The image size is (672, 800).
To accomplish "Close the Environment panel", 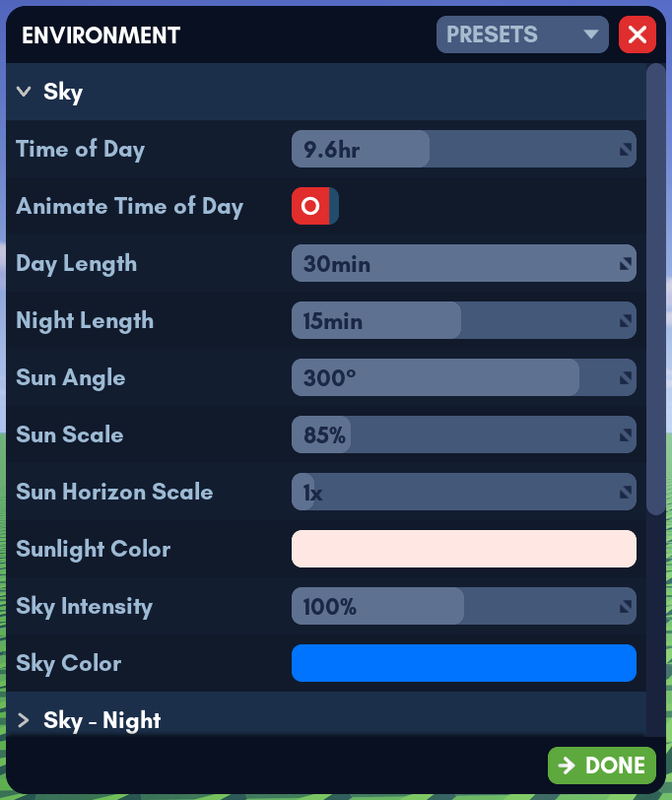I will (x=638, y=34).
